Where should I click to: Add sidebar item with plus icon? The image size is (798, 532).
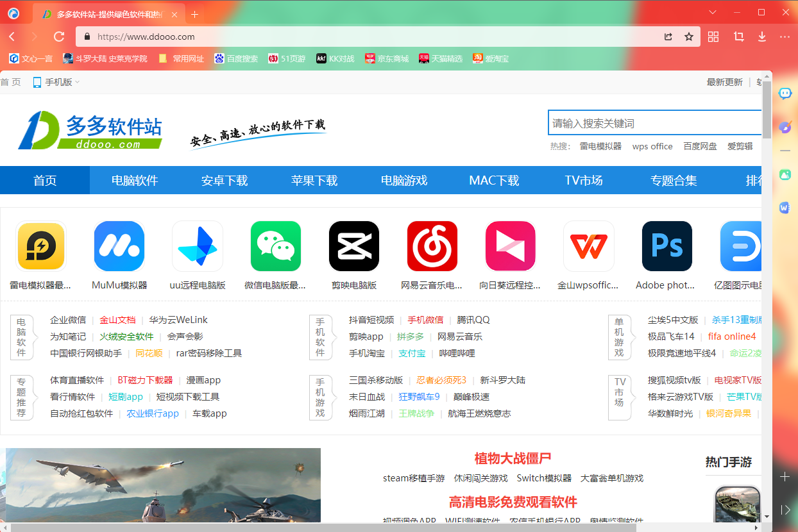785,477
